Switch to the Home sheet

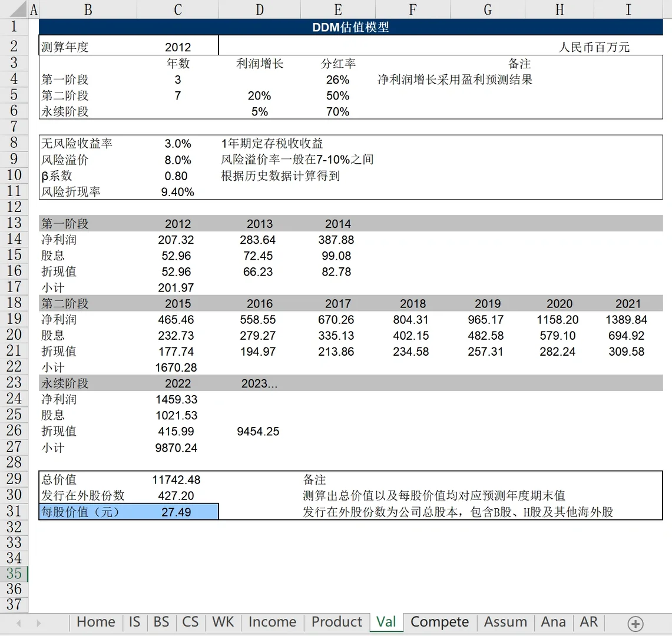pyautogui.click(x=95, y=622)
